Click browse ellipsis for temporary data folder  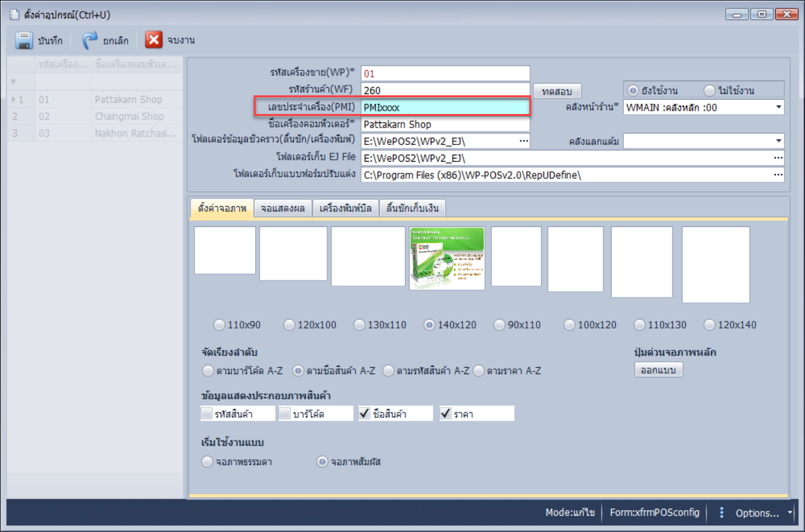[x=524, y=141]
